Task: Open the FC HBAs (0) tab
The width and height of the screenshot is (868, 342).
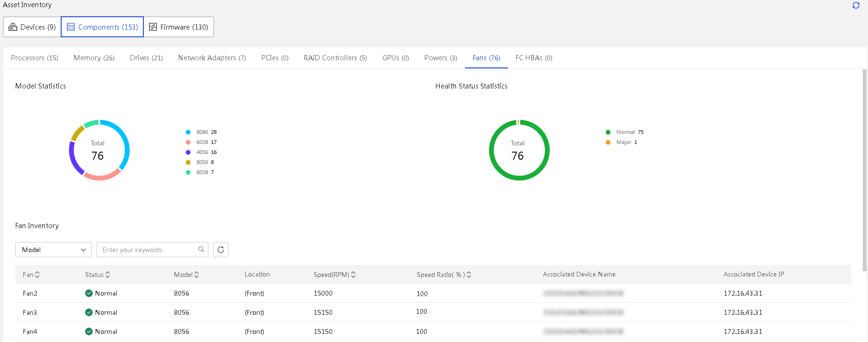Action: coord(534,58)
